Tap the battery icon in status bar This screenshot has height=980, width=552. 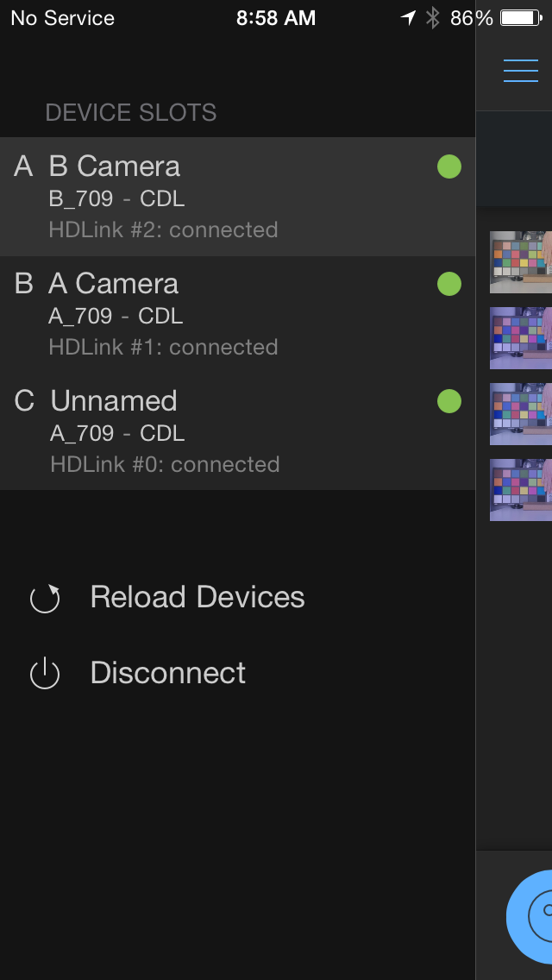coord(520,18)
